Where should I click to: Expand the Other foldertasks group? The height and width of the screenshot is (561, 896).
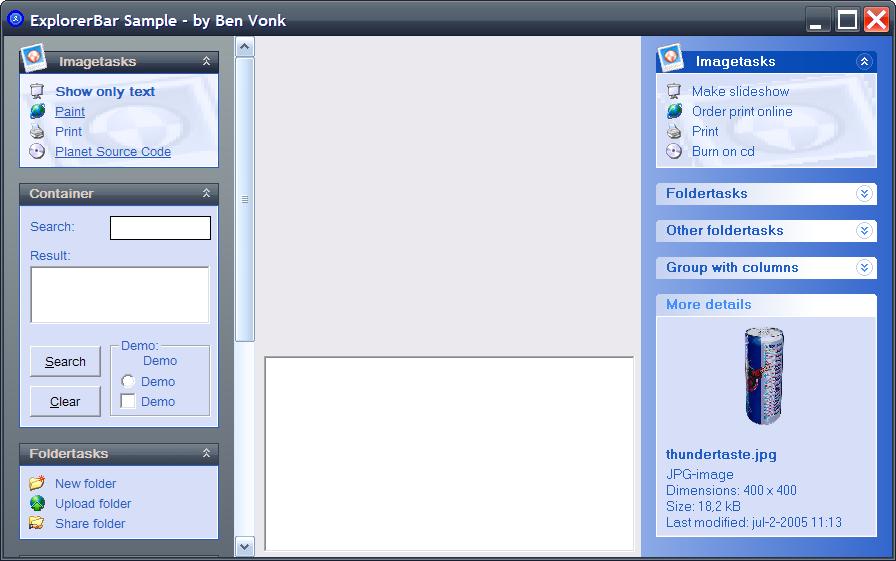864,231
